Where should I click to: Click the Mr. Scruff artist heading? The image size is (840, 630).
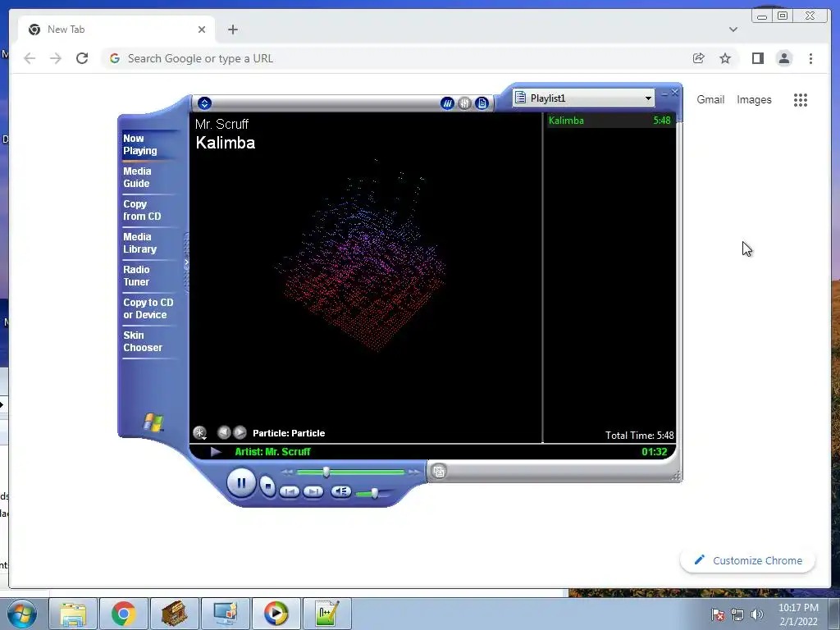pyautogui.click(x=221, y=125)
